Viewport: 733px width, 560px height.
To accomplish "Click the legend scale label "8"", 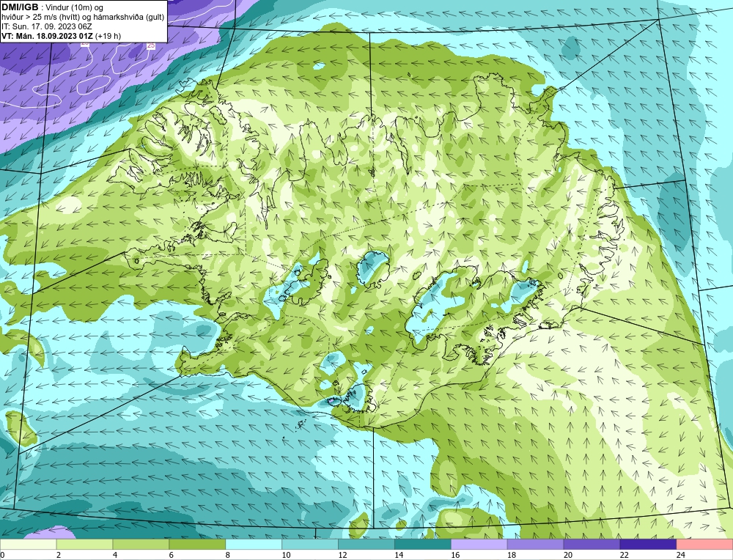I will 228,555.
